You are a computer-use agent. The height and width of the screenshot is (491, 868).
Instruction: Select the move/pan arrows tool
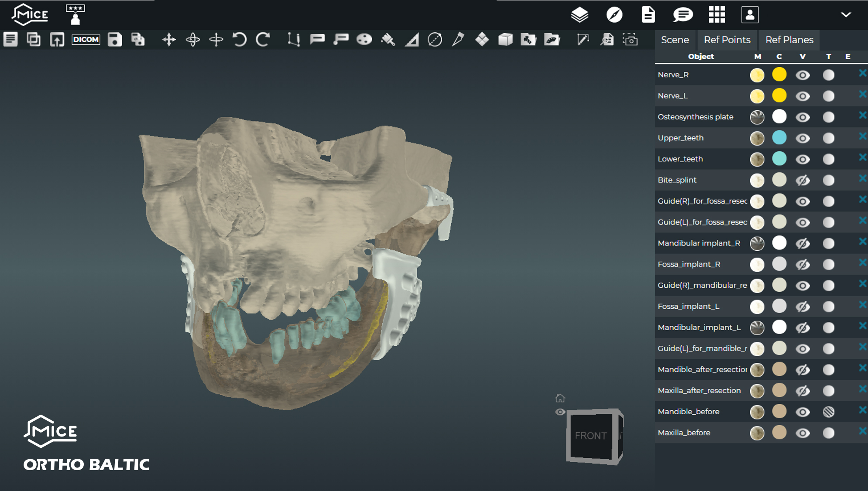(169, 40)
